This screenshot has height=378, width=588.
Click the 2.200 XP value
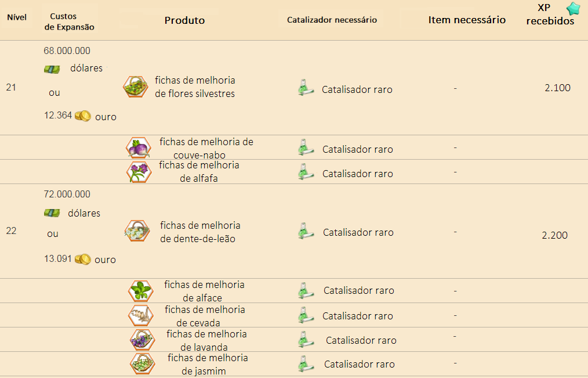[x=554, y=235]
